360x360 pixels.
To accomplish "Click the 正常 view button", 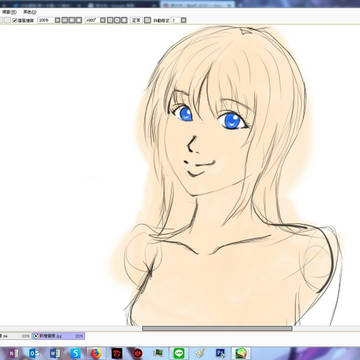I will coord(136,20).
